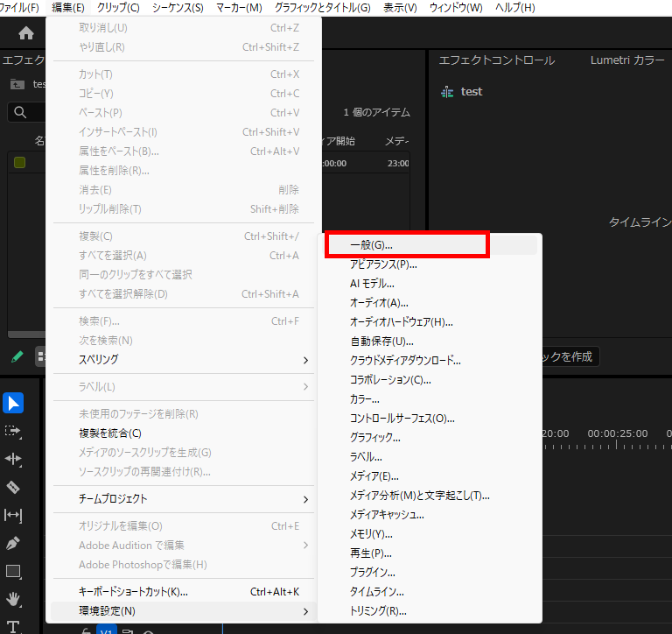
Task: Open the ヘルプ(H) menu
Action: (515, 8)
